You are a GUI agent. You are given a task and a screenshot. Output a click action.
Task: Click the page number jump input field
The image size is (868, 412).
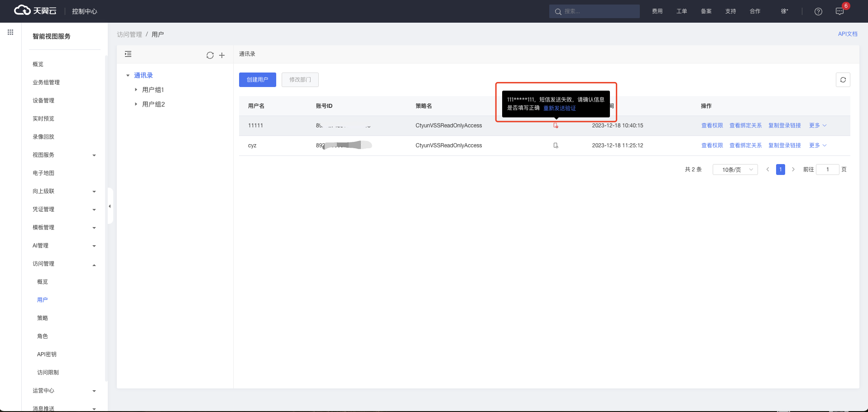click(827, 170)
